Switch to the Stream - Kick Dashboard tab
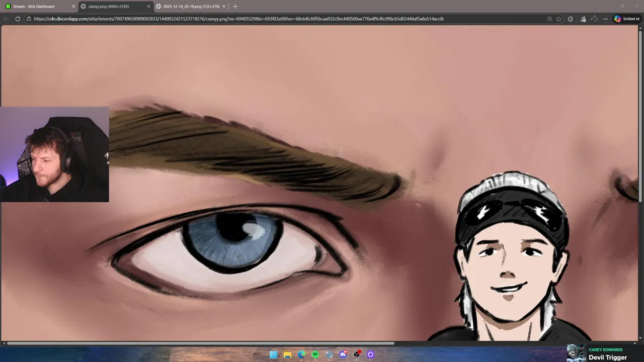644x362 pixels. 39,7
